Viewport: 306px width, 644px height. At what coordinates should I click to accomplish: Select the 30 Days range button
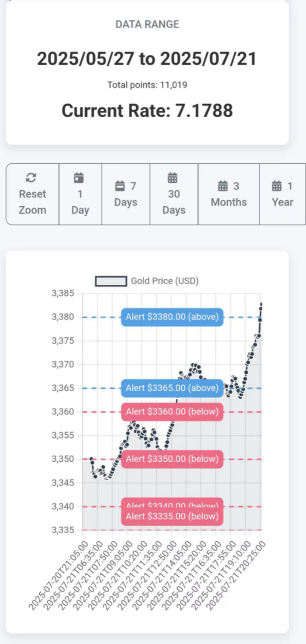[x=174, y=194]
